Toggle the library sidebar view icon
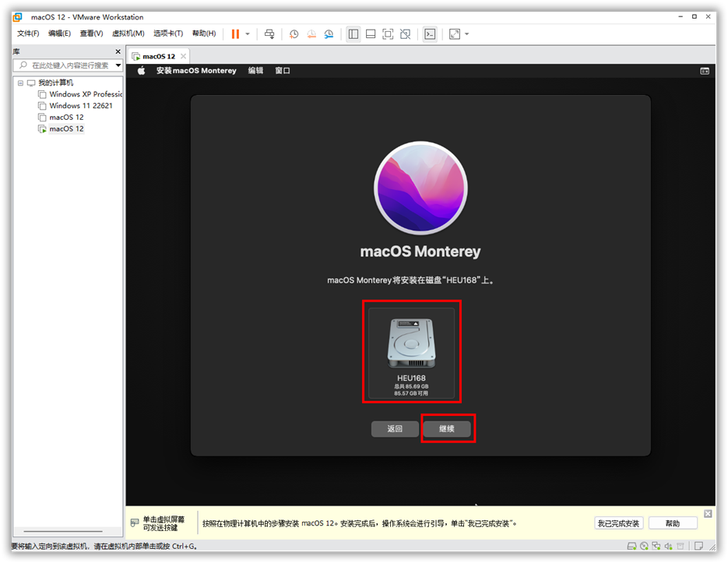 (353, 34)
